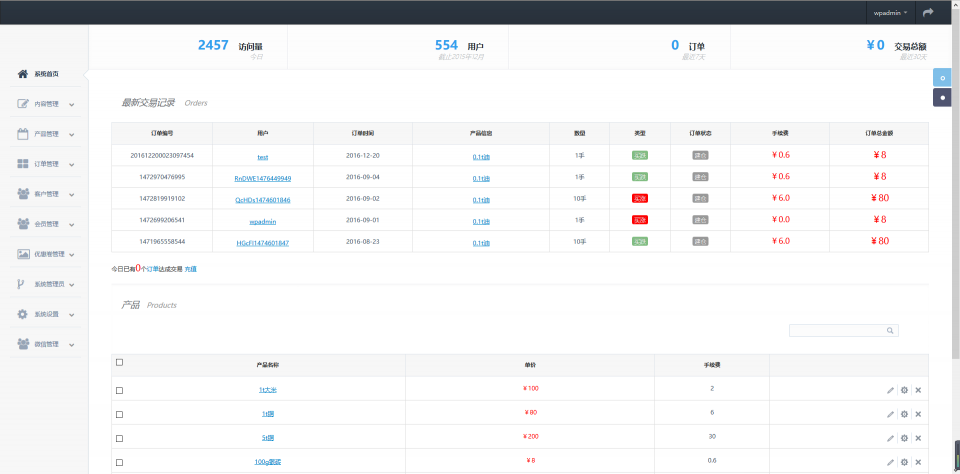Expand the 优惠券管理 chevron
The image size is (960, 474).
click(72, 254)
